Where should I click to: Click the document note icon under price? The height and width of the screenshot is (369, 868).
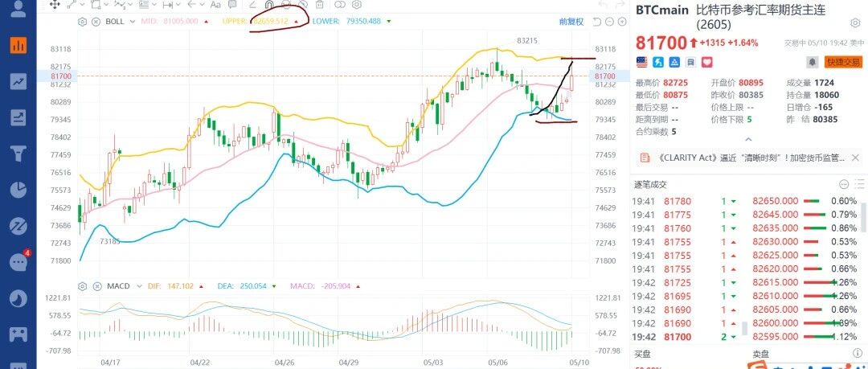pyautogui.click(x=691, y=62)
